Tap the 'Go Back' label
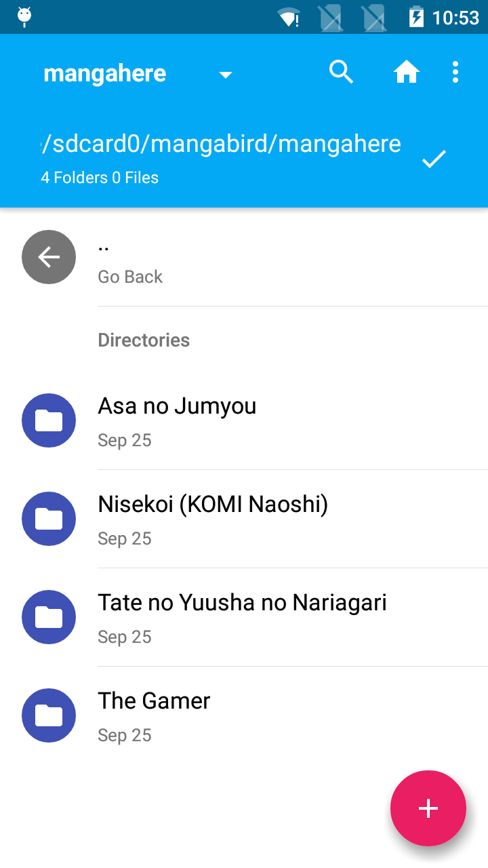The width and height of the screenshot is (488, 868). 130,277
